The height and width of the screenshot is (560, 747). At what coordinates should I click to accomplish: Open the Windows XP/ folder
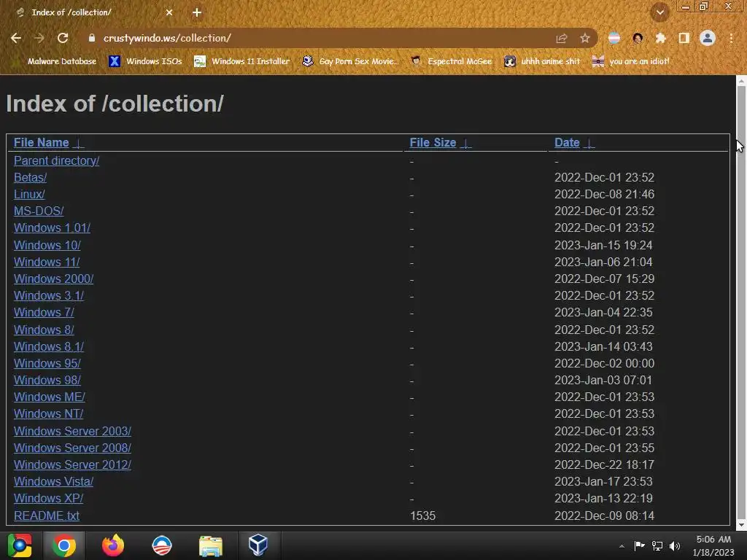click(48, 498)
